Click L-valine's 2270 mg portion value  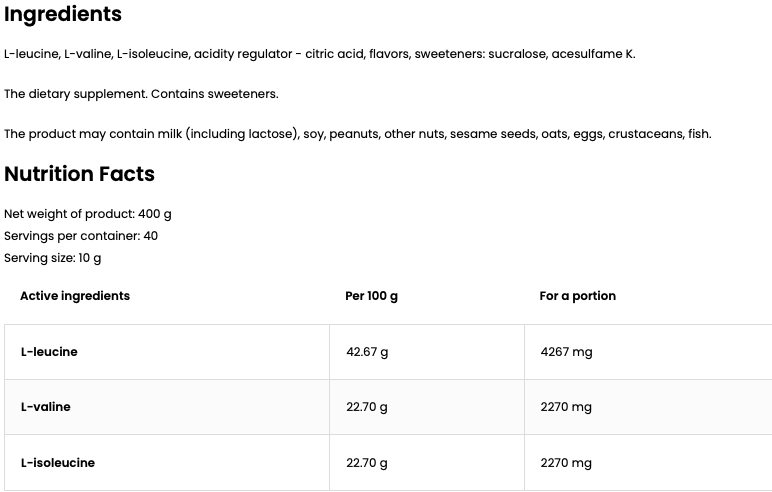coord(566,407)
